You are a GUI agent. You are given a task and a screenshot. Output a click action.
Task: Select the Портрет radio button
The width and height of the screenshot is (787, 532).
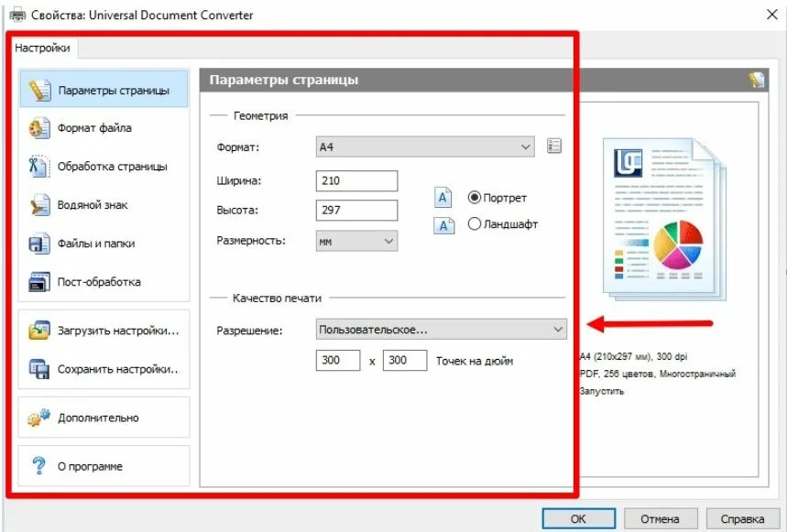click(474, 197)
